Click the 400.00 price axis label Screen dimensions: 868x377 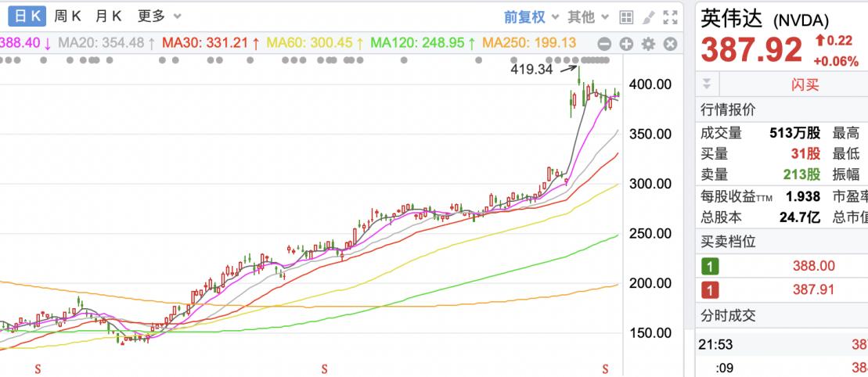tap(650, 84)
